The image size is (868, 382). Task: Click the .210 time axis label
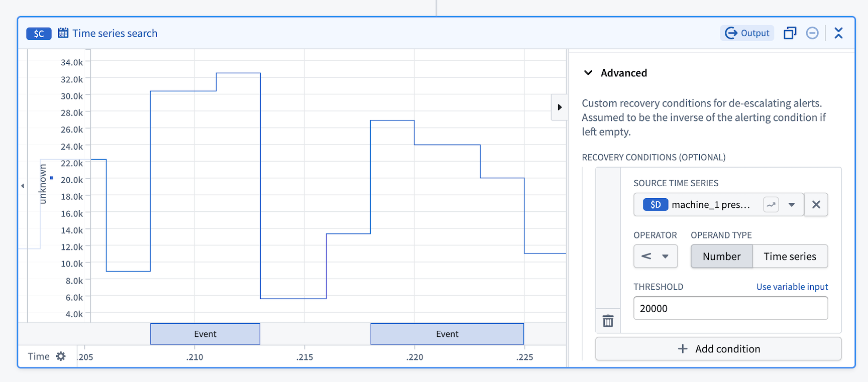point(195,357)
